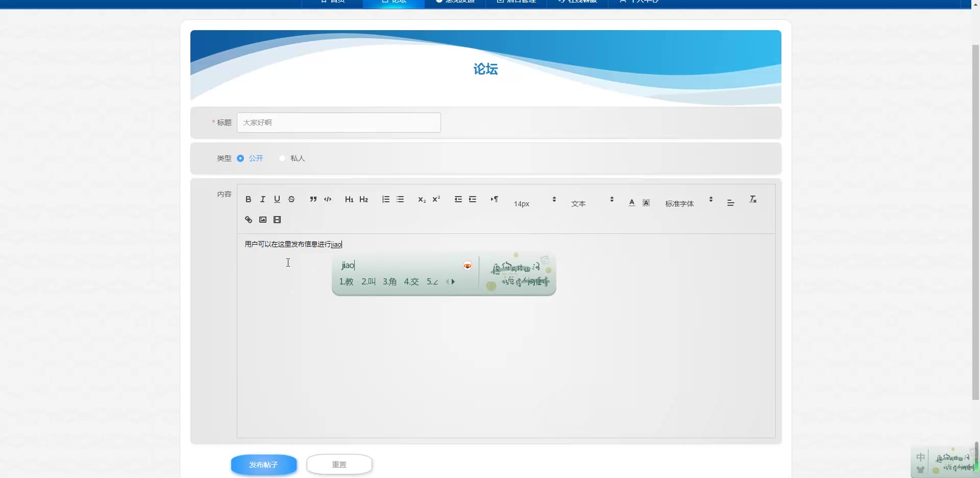Go to next IME candidate page
980x478 pixels.
[x=453, y=281]
